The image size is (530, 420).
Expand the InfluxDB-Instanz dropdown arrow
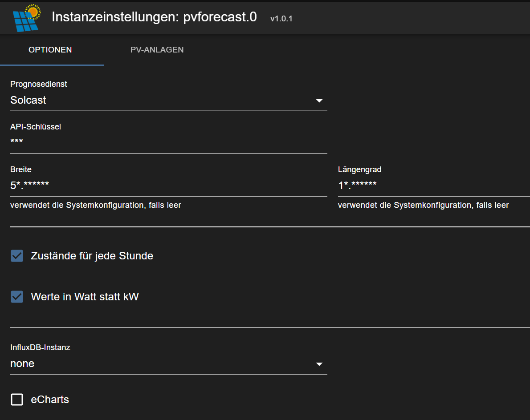click(319, 364)
